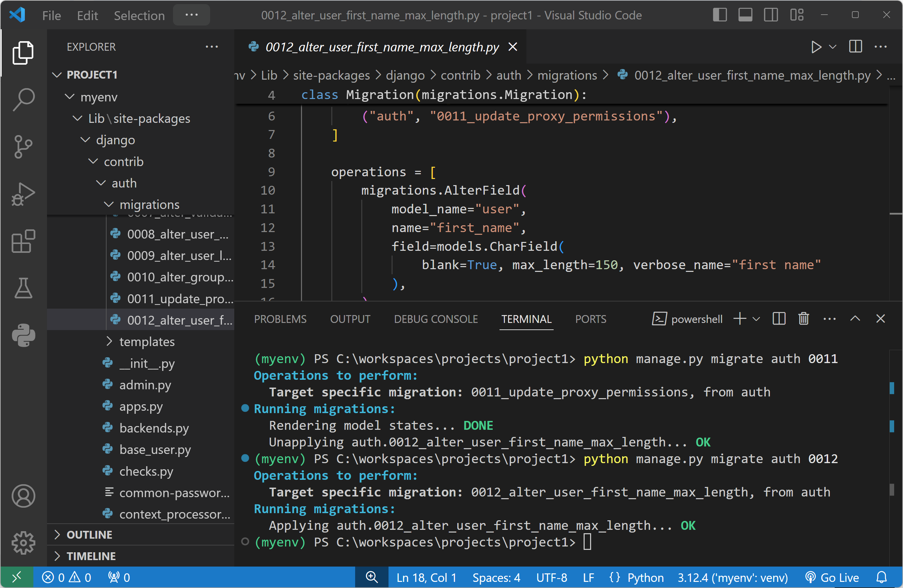903x588 pixels.
Task: Open the Selection menu
Action: click(x=139, y=16)
